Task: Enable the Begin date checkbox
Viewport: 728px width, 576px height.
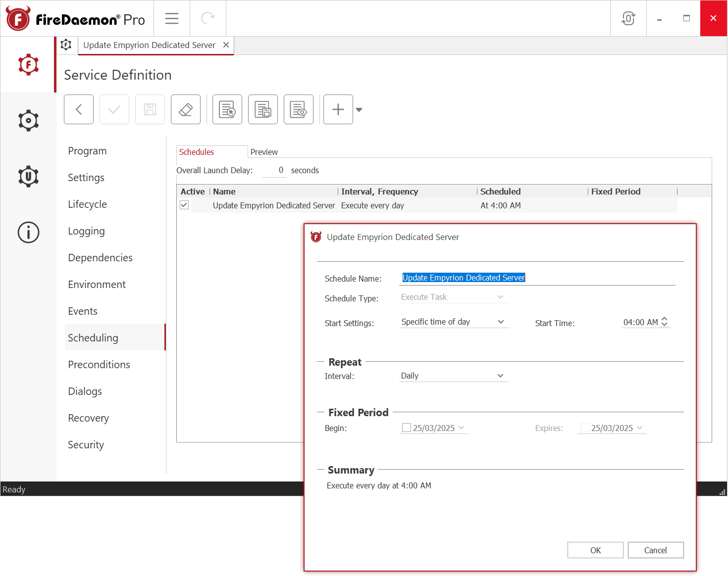Action: coord(407,428)
